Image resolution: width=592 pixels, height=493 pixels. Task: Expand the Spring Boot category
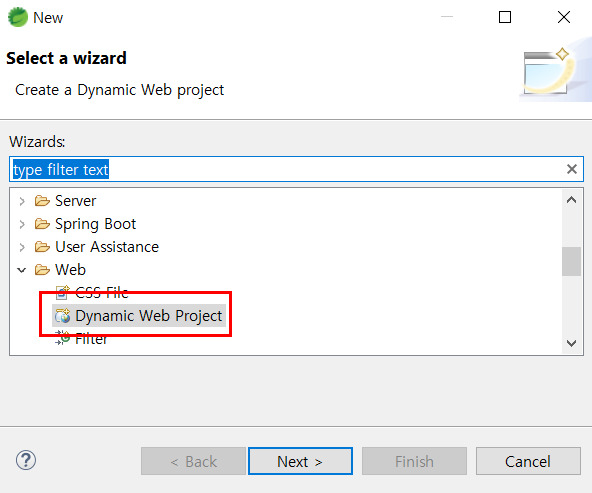click(x=22, y=224)
